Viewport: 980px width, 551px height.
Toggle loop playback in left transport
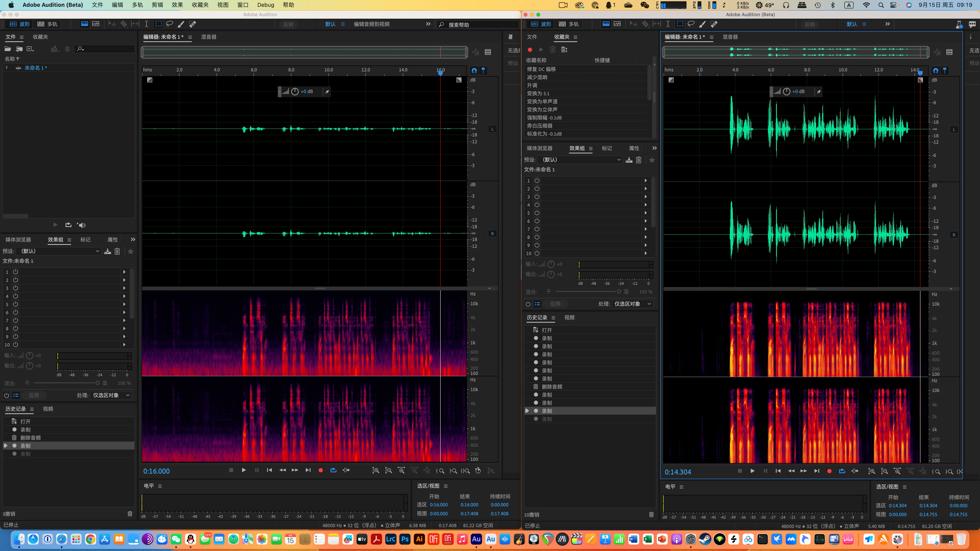pos(333,470)
